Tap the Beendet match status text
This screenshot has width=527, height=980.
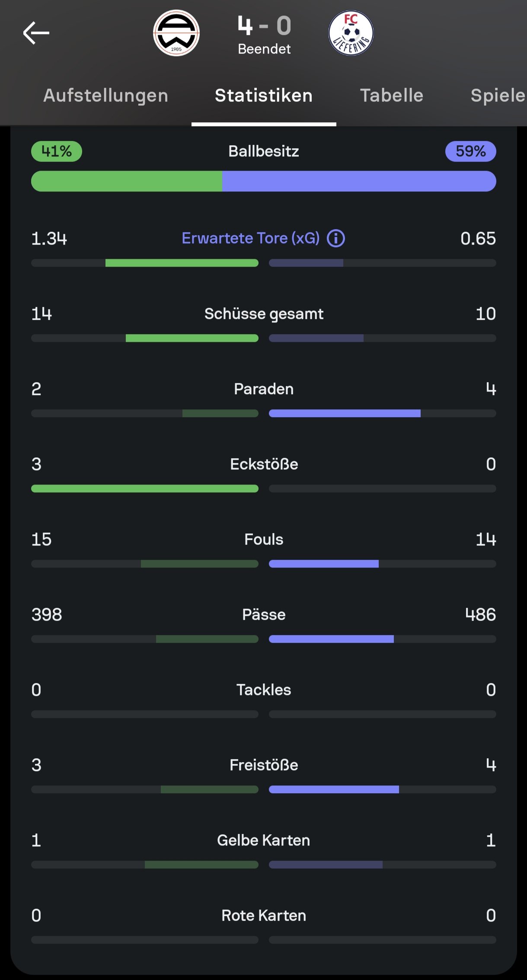264,49
